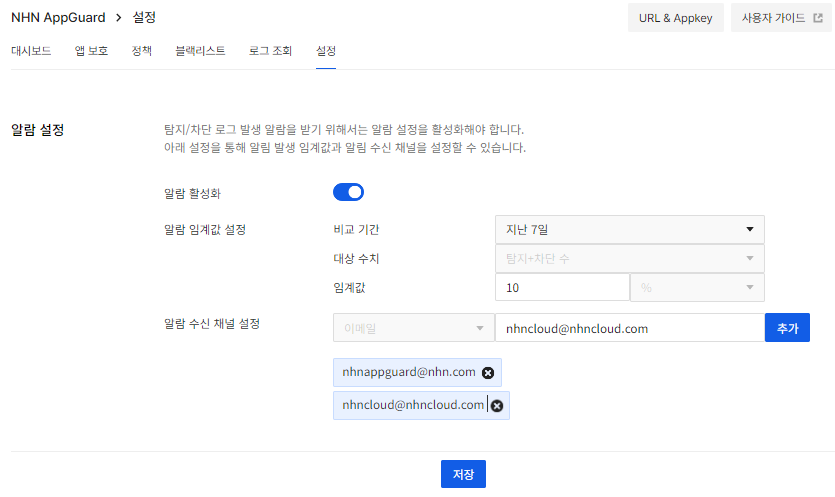Go to the 로그 조회 tab

click(271, 51)
